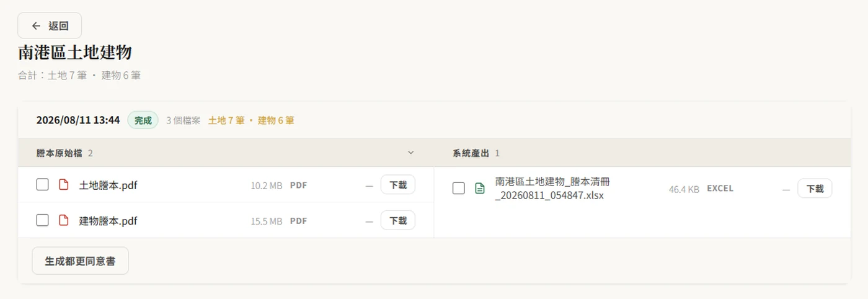Select the 建物謄本.pdf file name
This screenshot has width=868, height=299.
point(108,220)
